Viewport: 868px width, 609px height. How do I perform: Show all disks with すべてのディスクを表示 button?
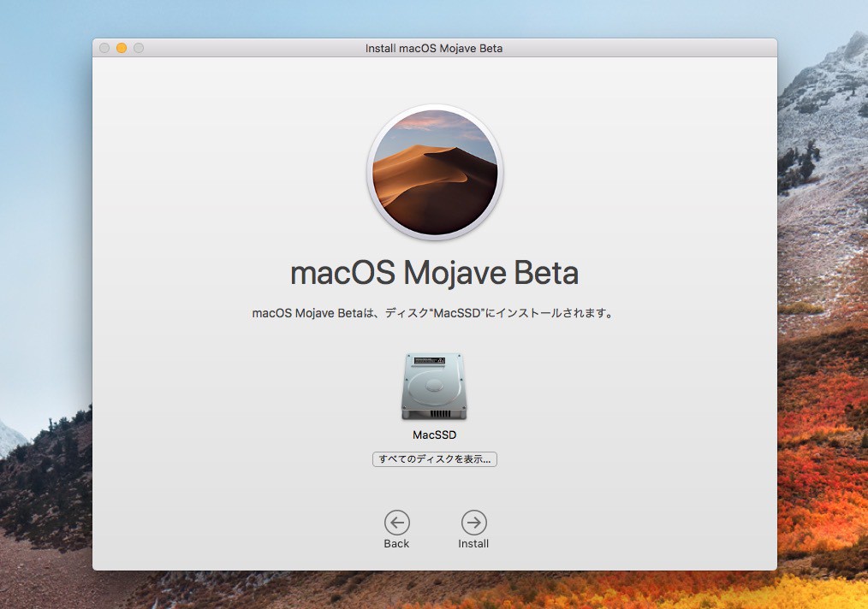pos(435,459)
